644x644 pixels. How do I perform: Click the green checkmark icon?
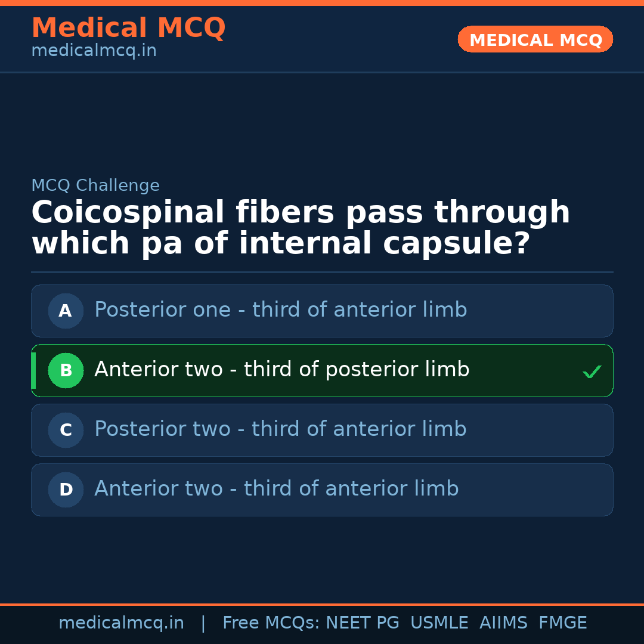[x=592, y=372]
